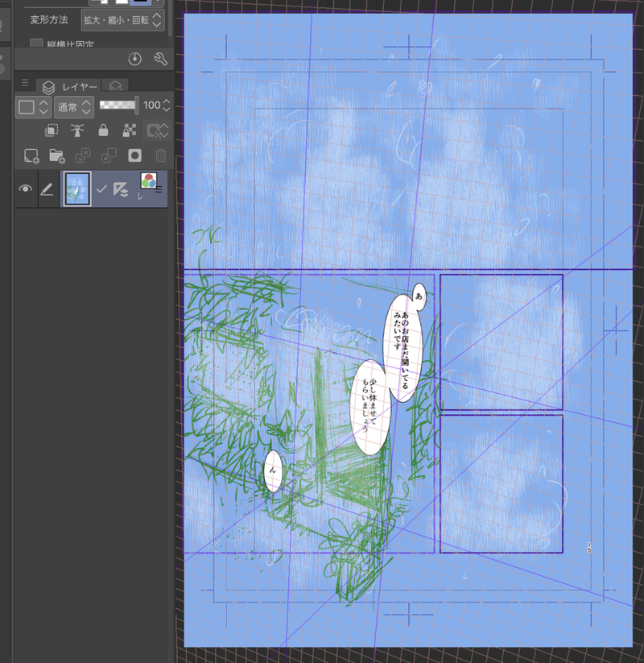Select the レイヤー tab
644x663 pixels.
tap(69, 87)
